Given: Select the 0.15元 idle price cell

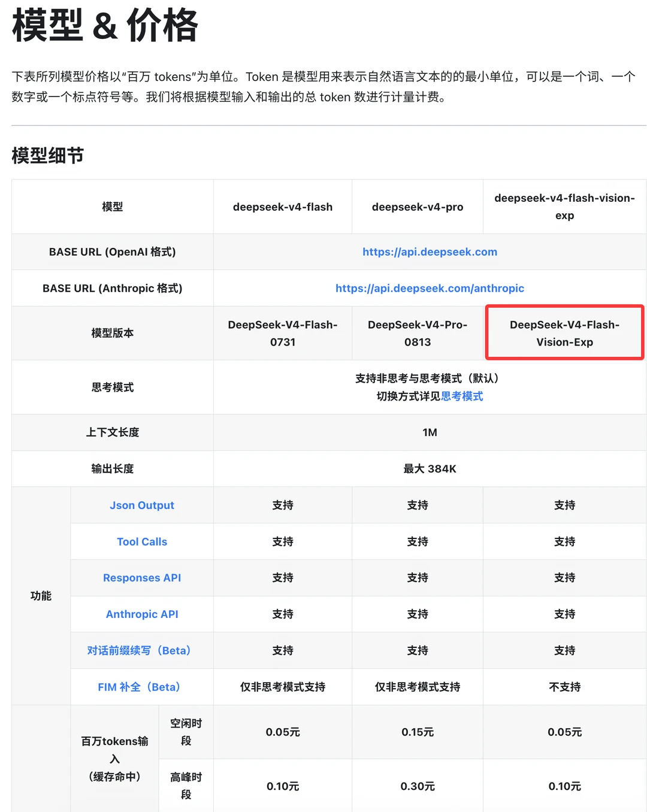Looking at the screenshot, I should pyautogui.click(x=418, y=732).
